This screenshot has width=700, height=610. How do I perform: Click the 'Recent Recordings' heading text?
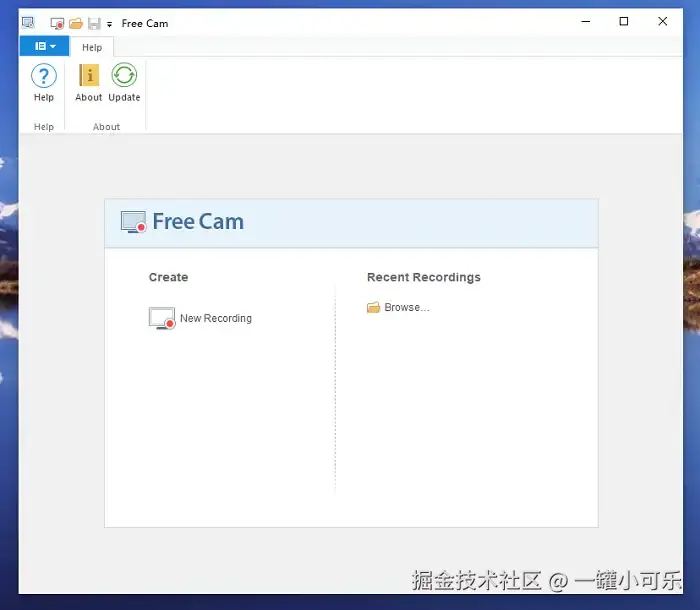[x=424, y=277]
